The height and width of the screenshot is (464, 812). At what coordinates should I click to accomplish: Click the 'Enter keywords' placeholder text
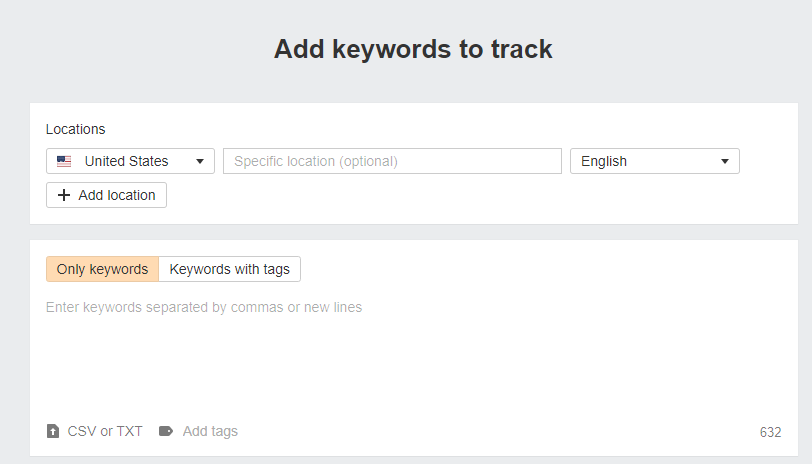(x=204, y=307)
